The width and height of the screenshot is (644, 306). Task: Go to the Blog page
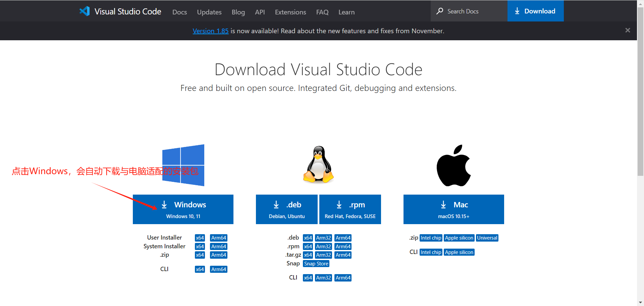238,12
